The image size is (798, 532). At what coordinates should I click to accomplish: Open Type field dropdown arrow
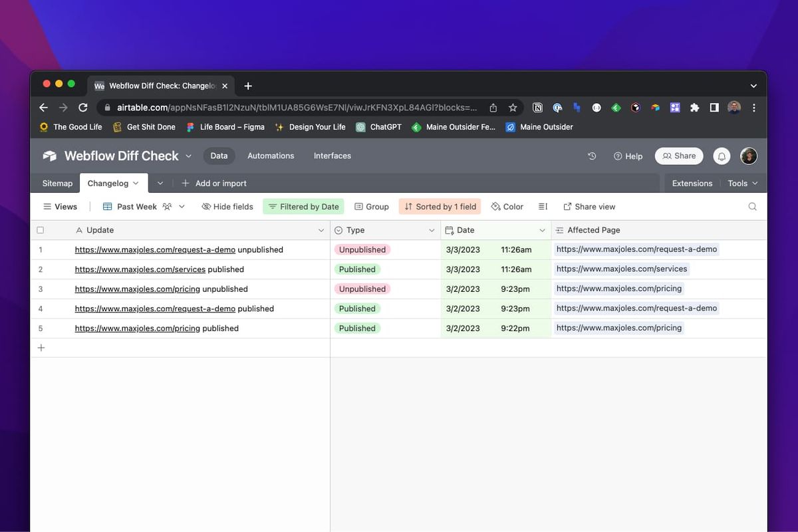tap(431, 230)
